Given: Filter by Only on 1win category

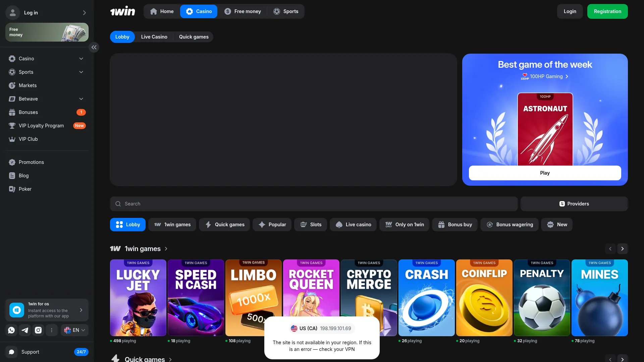Looking at the screenshot, I should (404, 225).
